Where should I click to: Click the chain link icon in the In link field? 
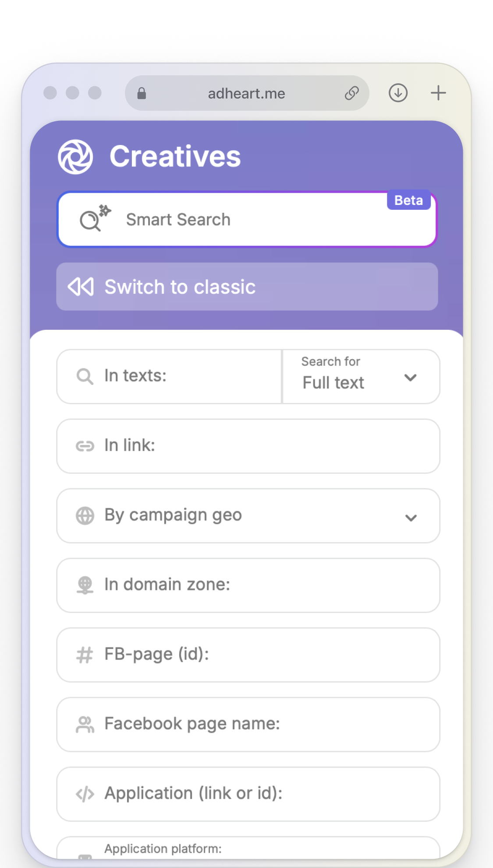(85, 446)
